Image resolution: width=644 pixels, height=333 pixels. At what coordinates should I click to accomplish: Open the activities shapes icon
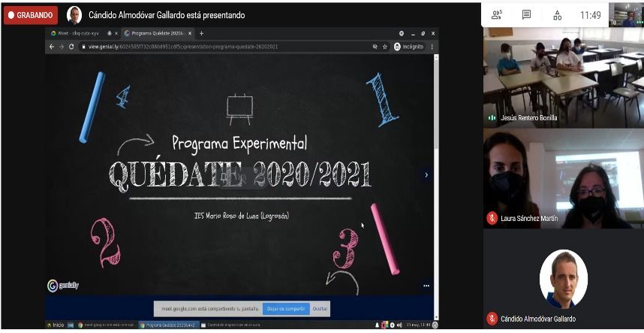pos(558,15)
